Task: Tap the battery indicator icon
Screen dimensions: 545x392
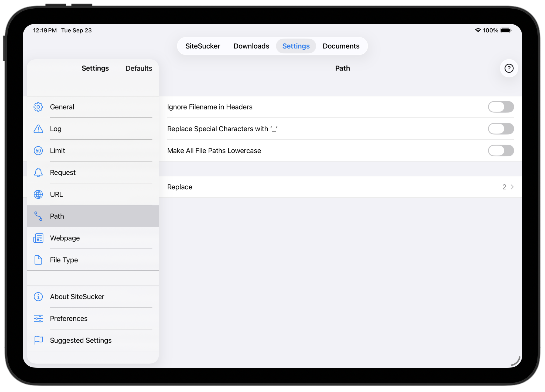Action: pos(506,30)
